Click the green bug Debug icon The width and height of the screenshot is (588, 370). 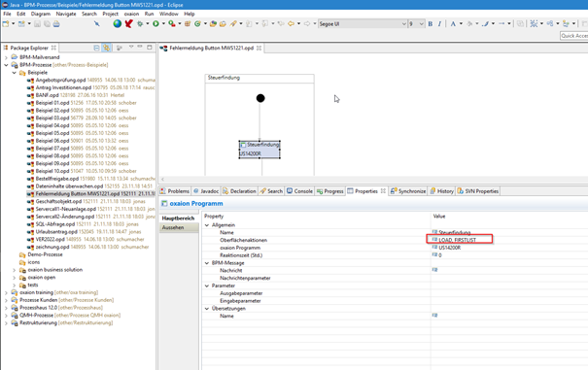click(140, 23)
